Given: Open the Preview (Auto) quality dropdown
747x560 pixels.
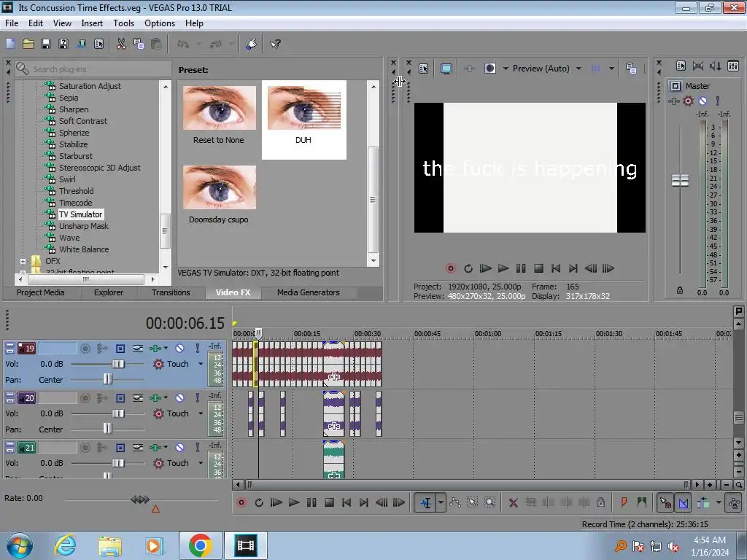Looking at the screenshot, I should (578, 69).
